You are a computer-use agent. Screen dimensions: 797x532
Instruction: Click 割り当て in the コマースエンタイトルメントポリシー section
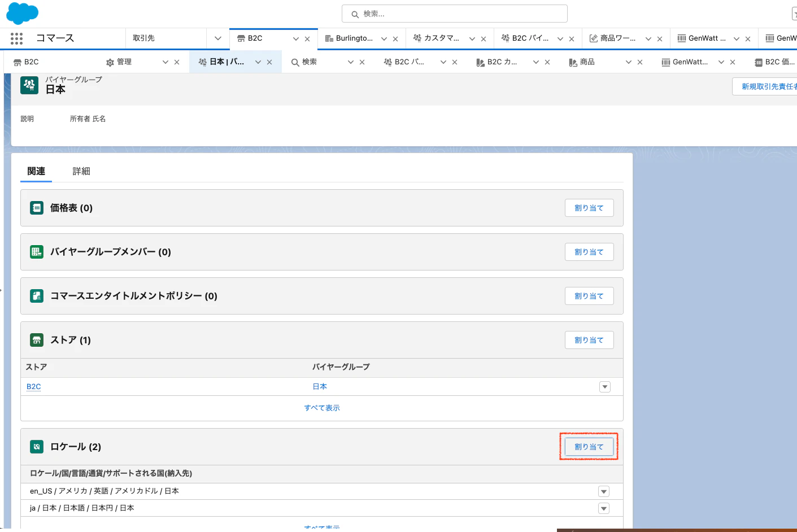589,296
